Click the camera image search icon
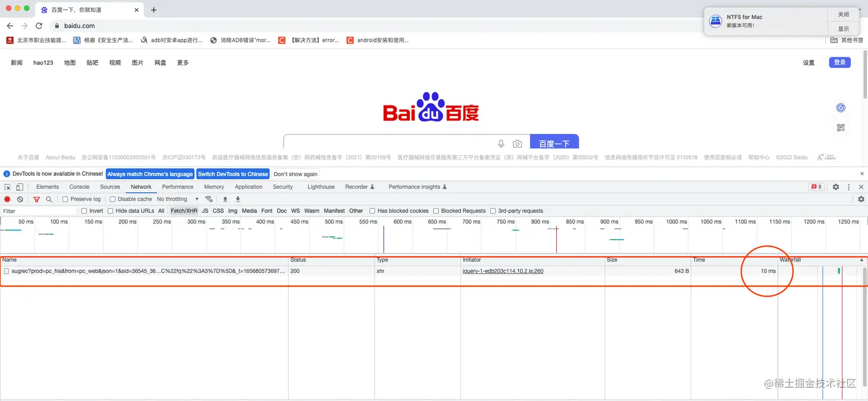868x401 pixels. pos(517,144)
